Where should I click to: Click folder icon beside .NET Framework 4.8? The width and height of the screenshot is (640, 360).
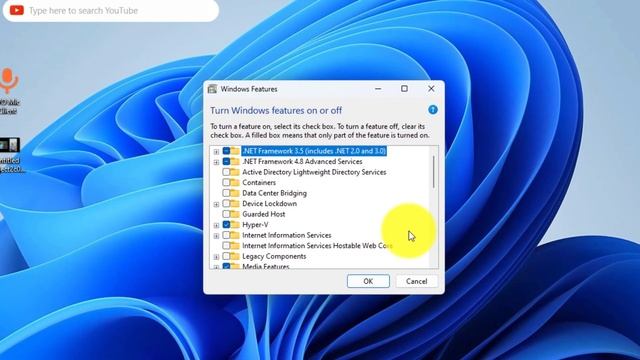coord(235,162)
